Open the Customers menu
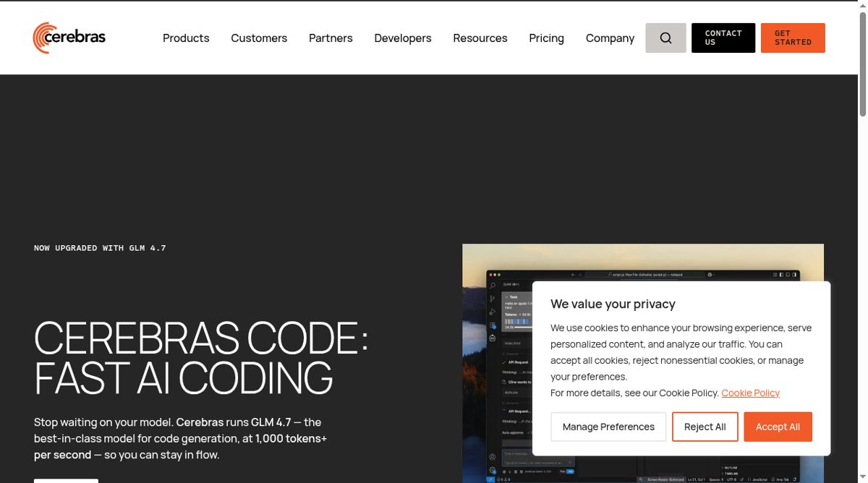The image size is (868, 483). (259, 38)
